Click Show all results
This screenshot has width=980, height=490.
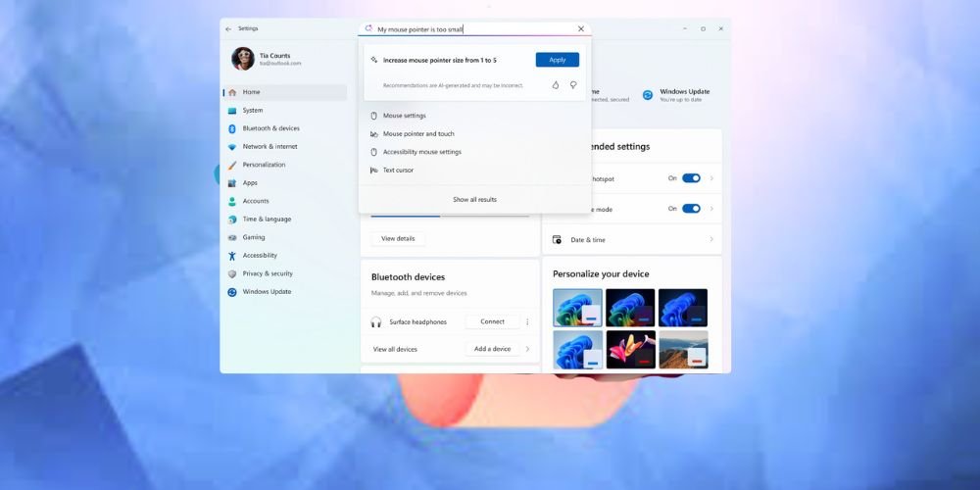(x=474, y=199)
